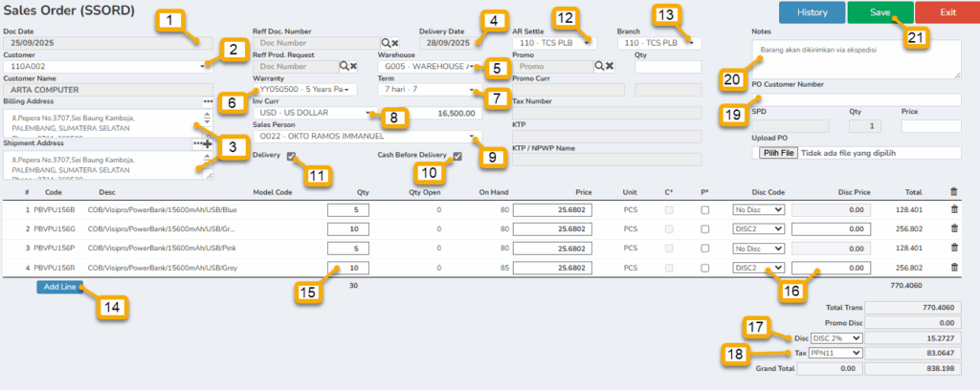The width and height of the screenshot is (980, 390).
Task: Click the PO Customer Number input field
Action: [x=856, y=99]
